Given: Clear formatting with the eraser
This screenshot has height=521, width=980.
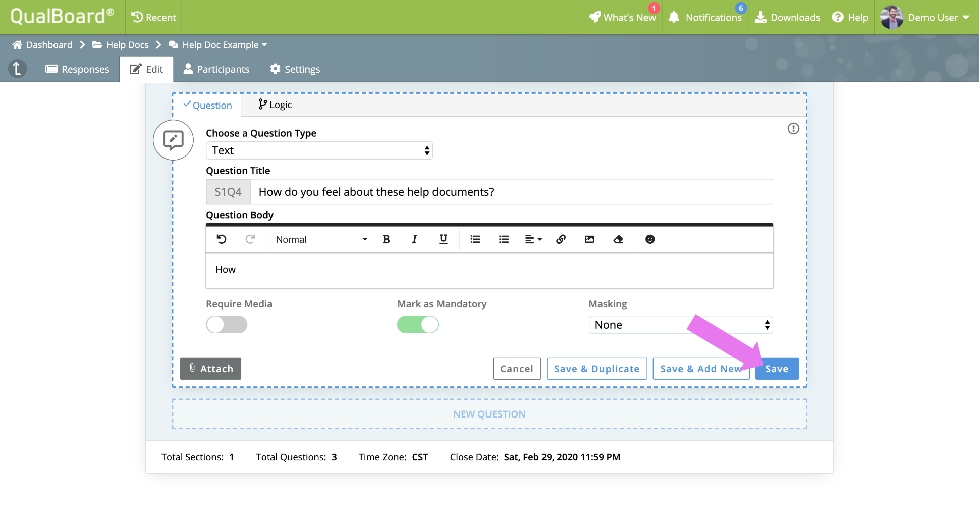Looking at the screenshot, I should click(618, 239).
